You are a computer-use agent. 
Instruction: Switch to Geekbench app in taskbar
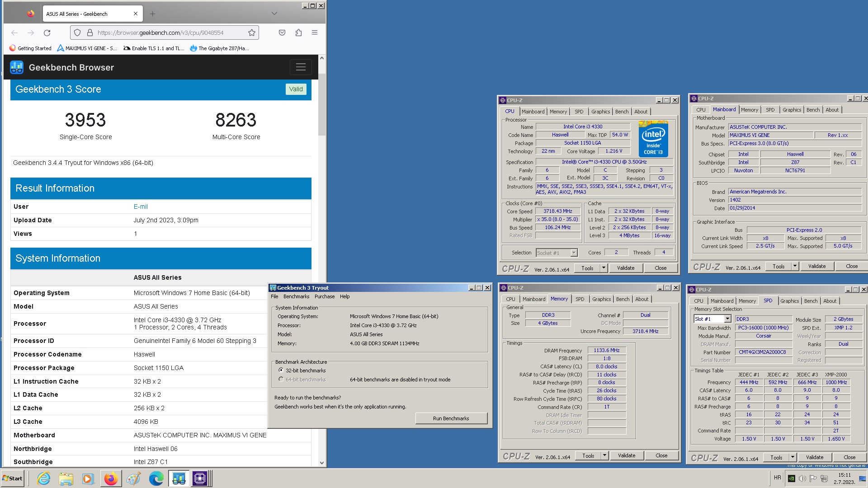point(179,479)
